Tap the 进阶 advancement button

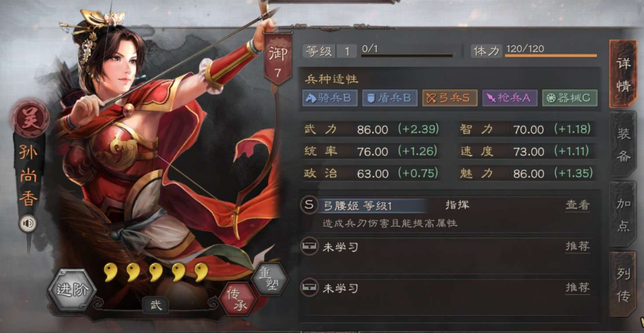72,290
